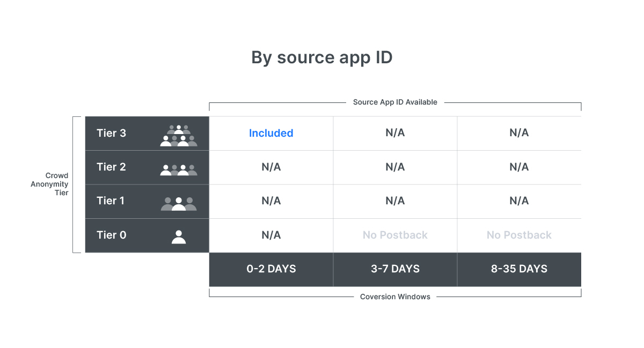
Task: Click the Tier 0 single person icon
Action: 179,236
